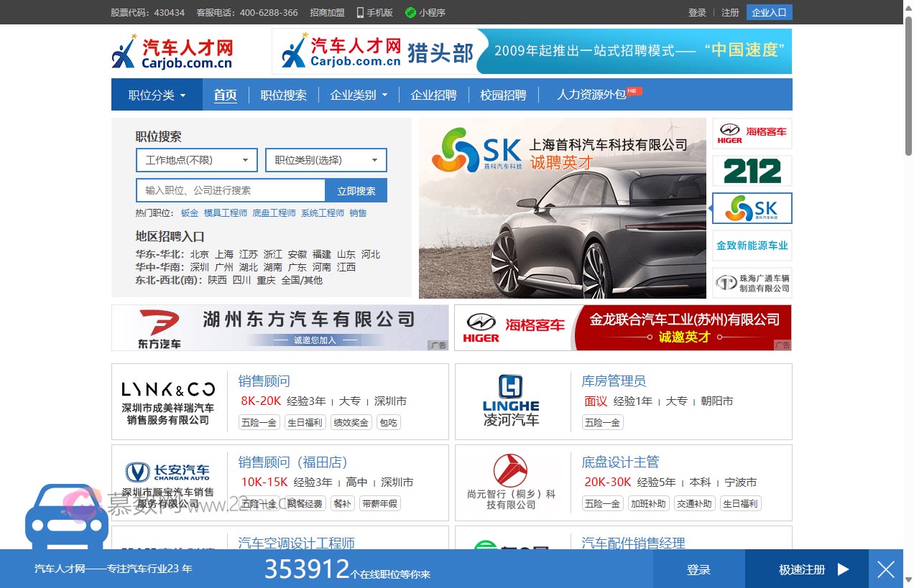This screenshot has width=914, height=588.
Task: Click the 立即搜索 search button
Action: click(x=356, y=190)
